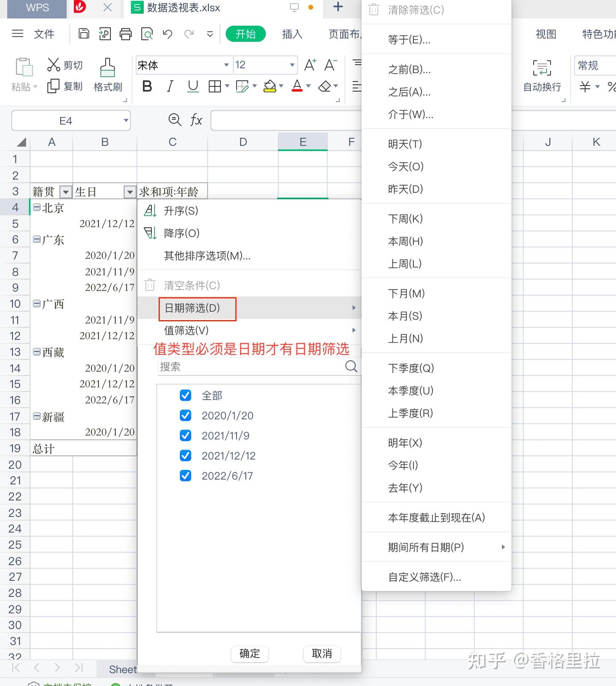616x686 pixels.
Task: Collapse the 西藏 group
Action: point(37,352)
